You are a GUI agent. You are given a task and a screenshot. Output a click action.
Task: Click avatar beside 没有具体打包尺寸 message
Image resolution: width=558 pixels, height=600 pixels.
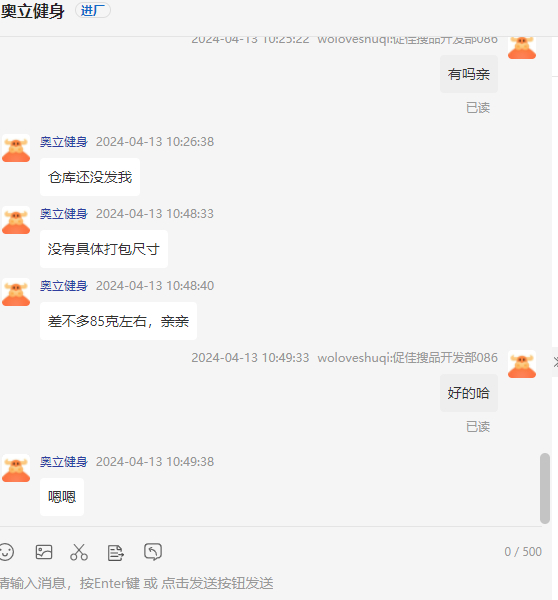tap(16, 220)
